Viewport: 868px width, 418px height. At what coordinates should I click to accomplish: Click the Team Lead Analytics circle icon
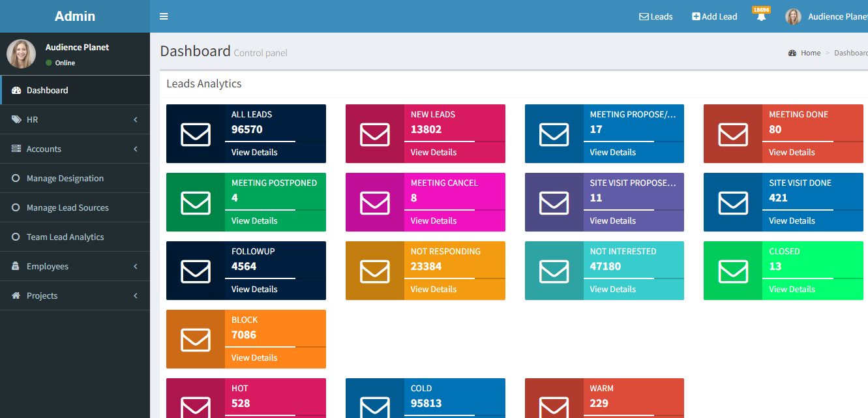(x=16, y=237)
